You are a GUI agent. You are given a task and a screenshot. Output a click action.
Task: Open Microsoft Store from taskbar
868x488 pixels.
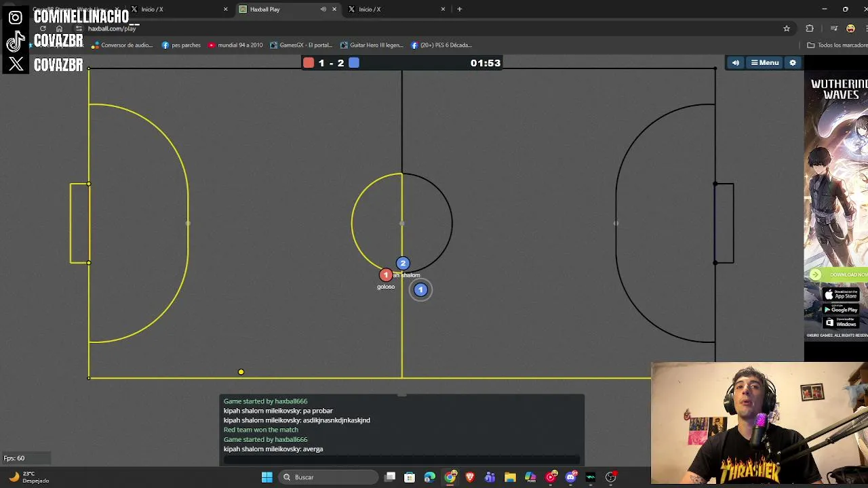(410, 477)
